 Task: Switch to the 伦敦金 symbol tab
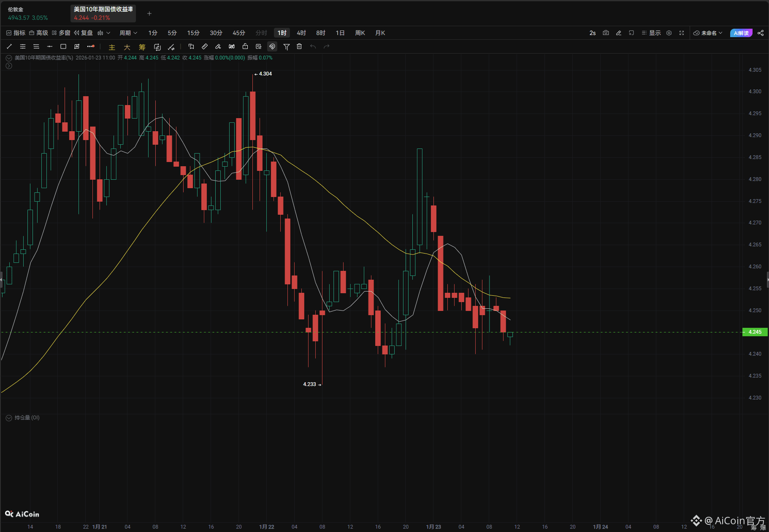click(28, 14)
